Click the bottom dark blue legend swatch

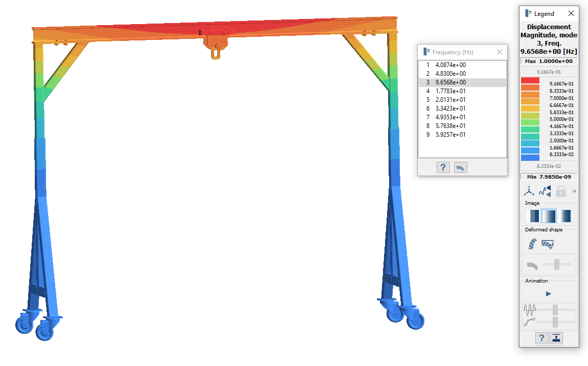530,158
